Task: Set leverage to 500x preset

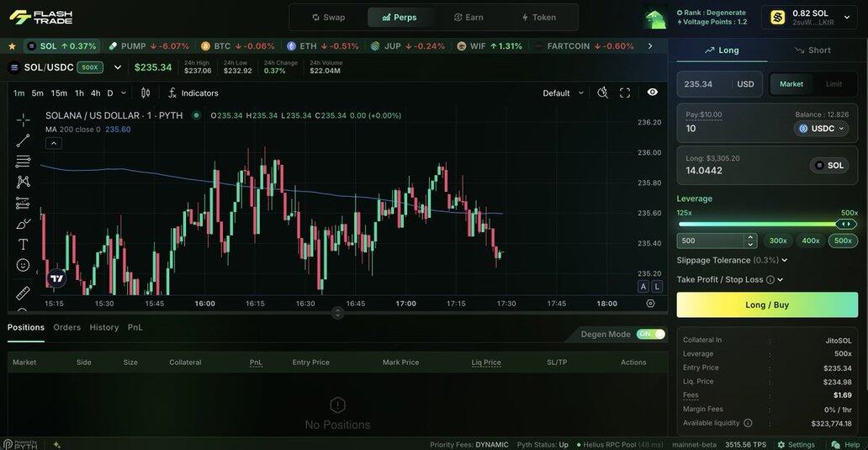Action: tap(843, 241)
